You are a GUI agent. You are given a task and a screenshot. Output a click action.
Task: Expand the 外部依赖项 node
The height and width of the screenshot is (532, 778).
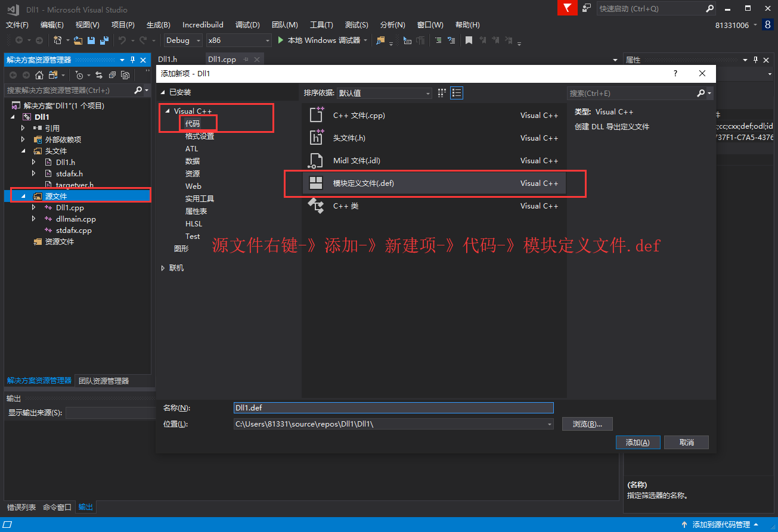23,139
